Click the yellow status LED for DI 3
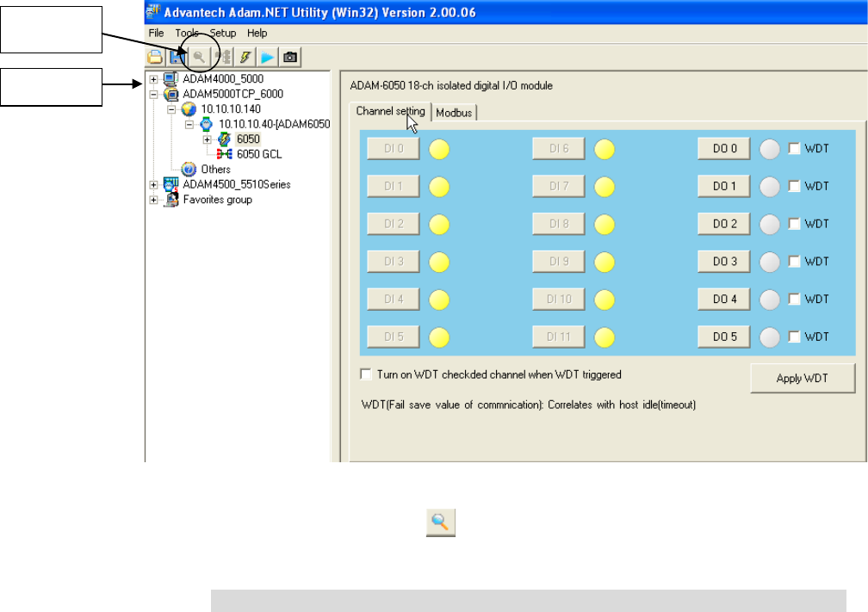This screenshot has height=612, width=868. (x=439, y=263)
